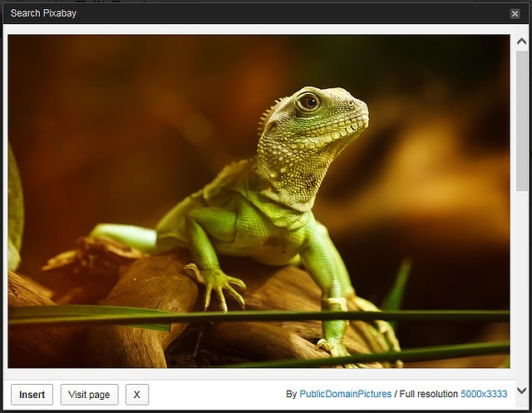Open the PublicDomainPictures author link

(x=345, y=395)
